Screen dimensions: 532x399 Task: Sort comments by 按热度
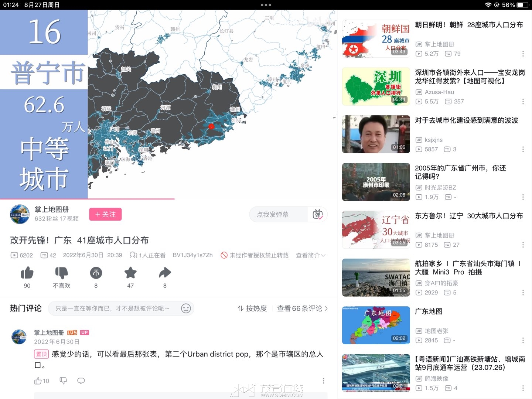click(252, 308)
